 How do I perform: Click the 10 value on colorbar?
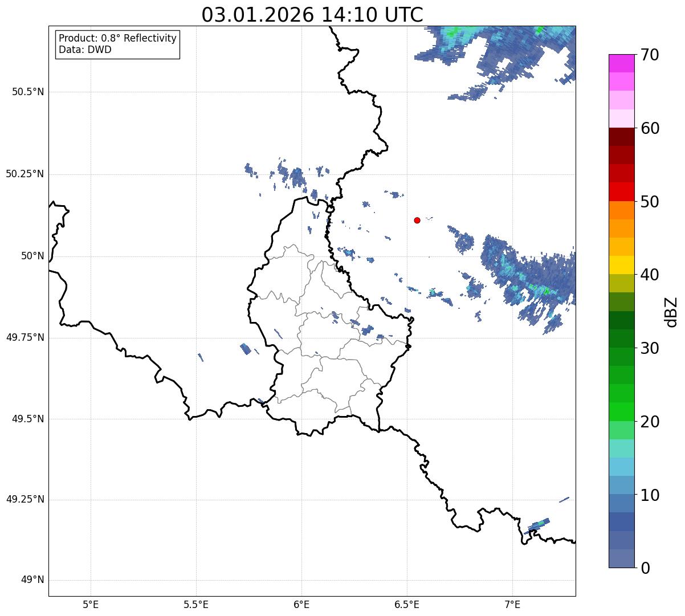[x=650, y=495]
